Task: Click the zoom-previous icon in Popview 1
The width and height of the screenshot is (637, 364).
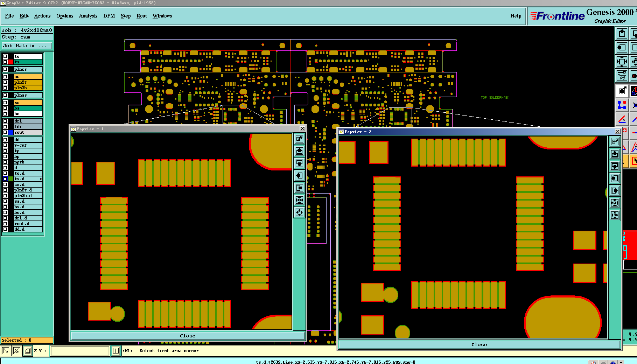Action: point(299,139)
